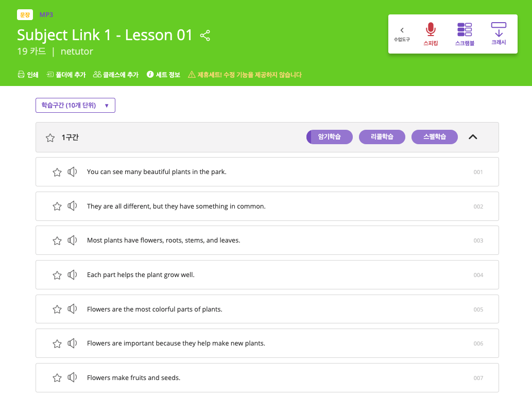Start 암기학습 for section 1

pyautogui.click(x=330, y=137)
